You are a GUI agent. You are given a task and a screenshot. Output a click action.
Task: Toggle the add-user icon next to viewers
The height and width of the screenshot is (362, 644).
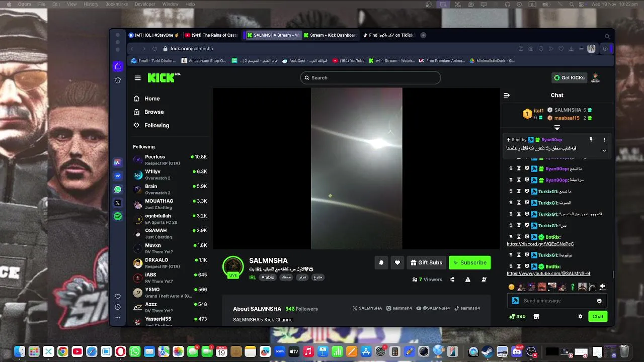484,280
